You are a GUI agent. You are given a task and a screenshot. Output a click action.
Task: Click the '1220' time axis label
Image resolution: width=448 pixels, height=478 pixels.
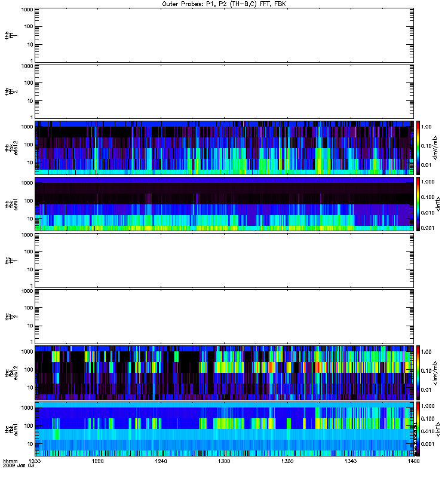tap(97, 461)
